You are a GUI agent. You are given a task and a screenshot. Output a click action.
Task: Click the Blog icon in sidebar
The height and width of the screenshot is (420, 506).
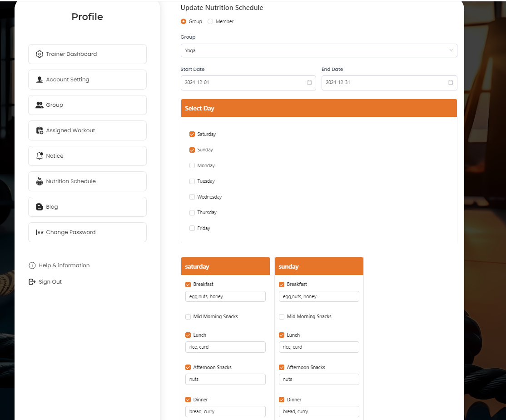point(40,207)
